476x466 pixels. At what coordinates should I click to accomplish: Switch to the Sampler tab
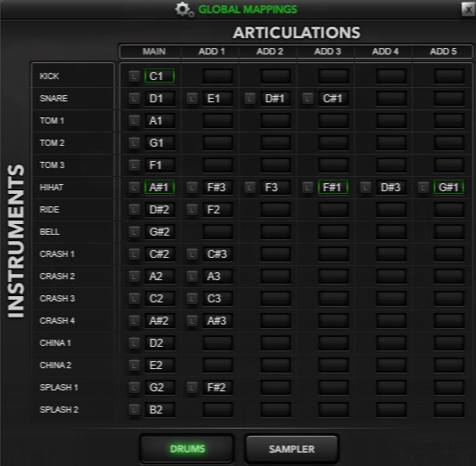point(292,449)
